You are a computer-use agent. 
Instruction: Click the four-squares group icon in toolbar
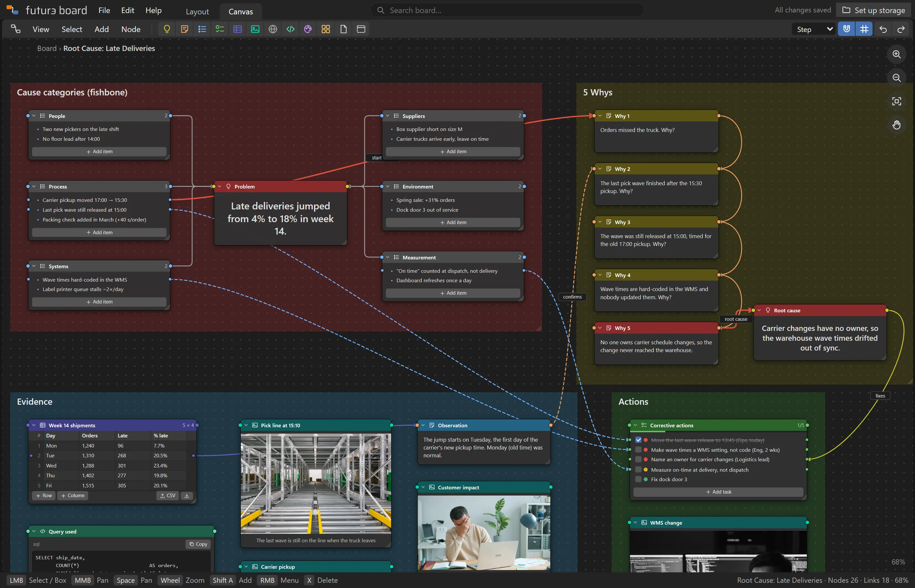(x=326, y=29)
